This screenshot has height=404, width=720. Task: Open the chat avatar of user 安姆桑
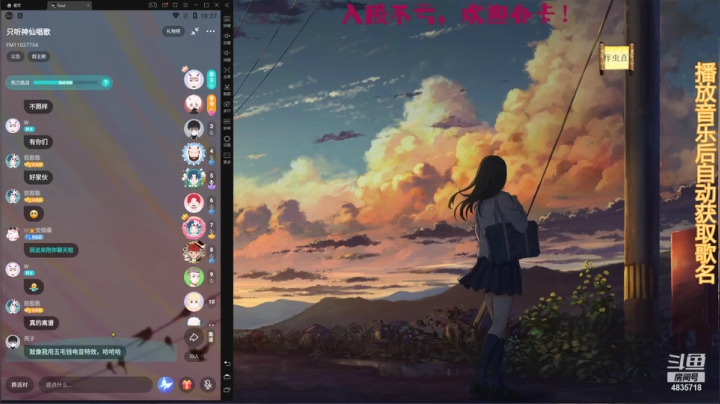[13, 234]
